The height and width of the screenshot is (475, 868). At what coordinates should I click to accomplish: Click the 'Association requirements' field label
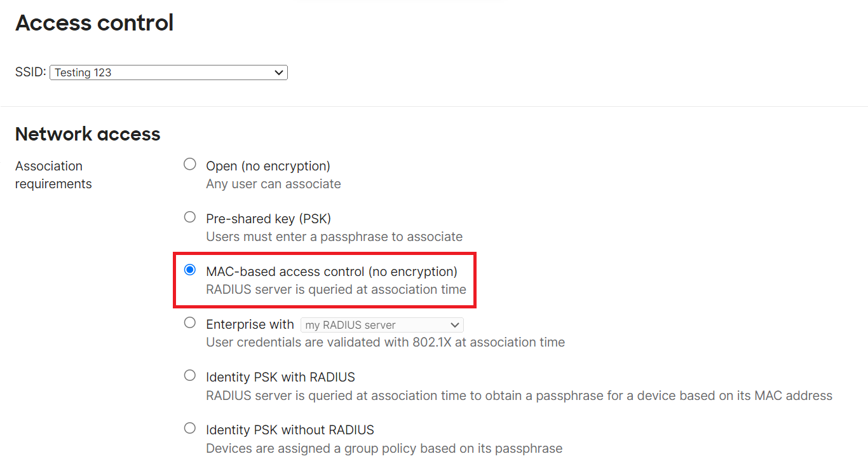click(53, 175)
